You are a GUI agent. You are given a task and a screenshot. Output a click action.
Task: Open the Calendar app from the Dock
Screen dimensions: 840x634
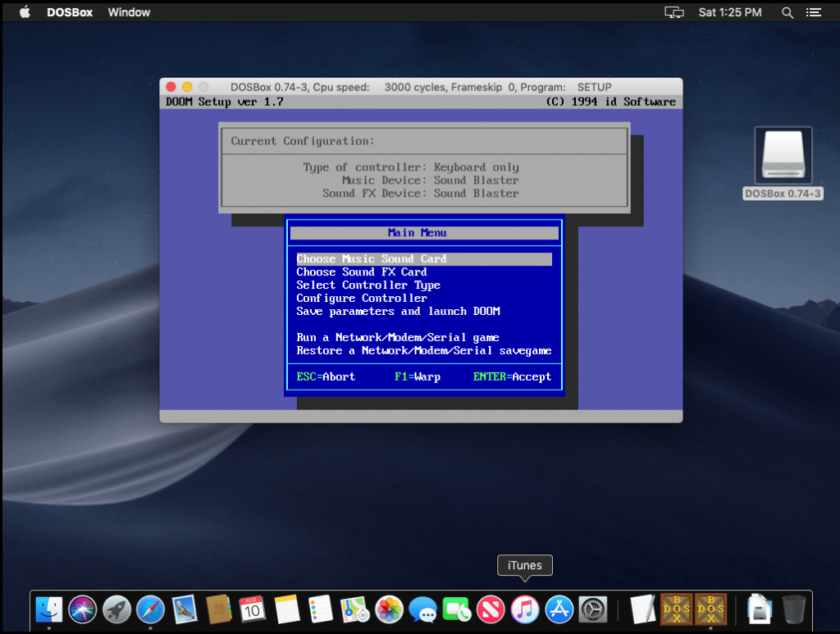(x=252, y=609)
